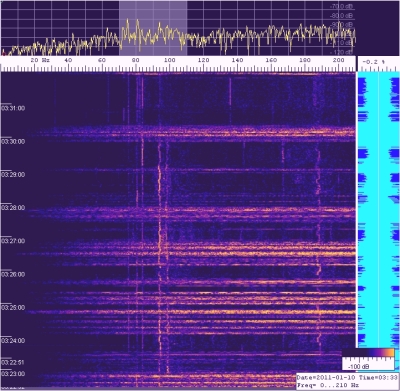
Task: Click the 03:25:00 time marker
Action: (x=13, y=308)
